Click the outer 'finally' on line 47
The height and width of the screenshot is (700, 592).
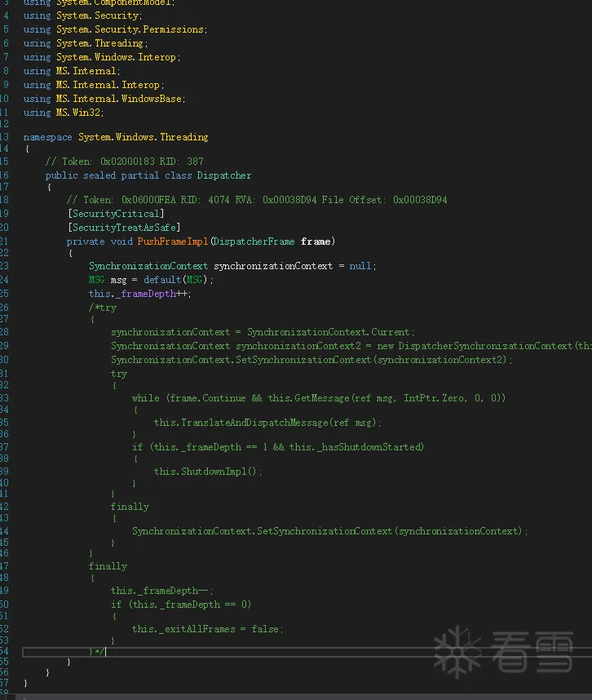[108, 566]
